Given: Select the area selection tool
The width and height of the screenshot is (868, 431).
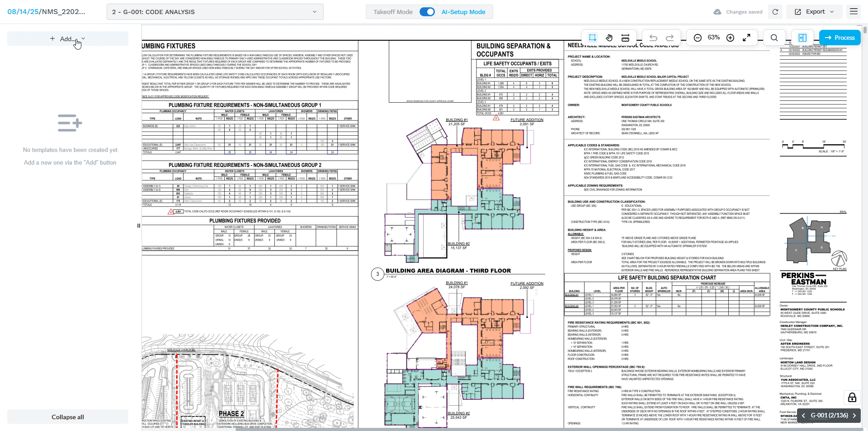Looking at the screenshot, I should click(x=593, y=38).
